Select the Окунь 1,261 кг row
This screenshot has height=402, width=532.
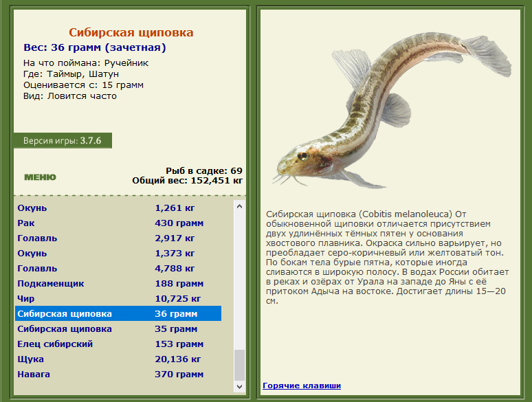(118, 208)
